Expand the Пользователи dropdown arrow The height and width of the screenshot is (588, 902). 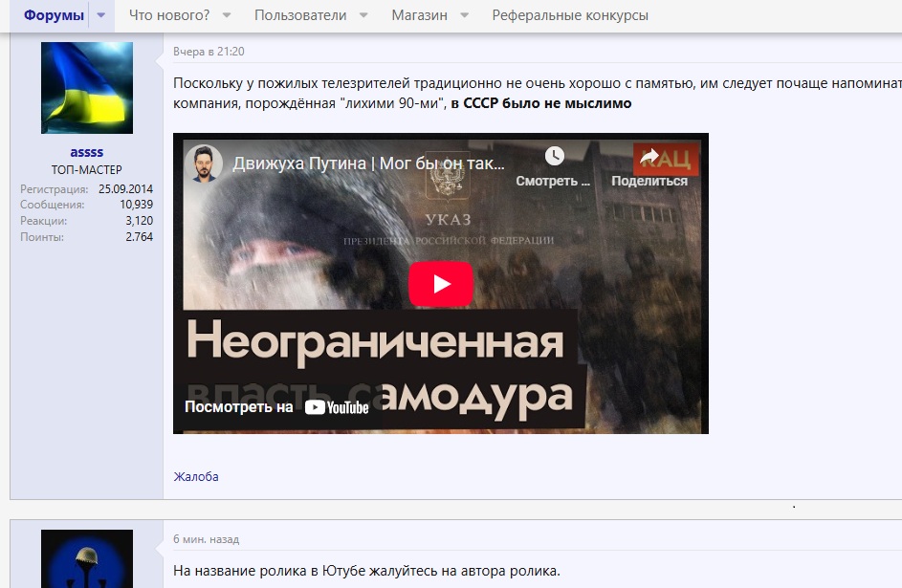(x=363, y=15)
